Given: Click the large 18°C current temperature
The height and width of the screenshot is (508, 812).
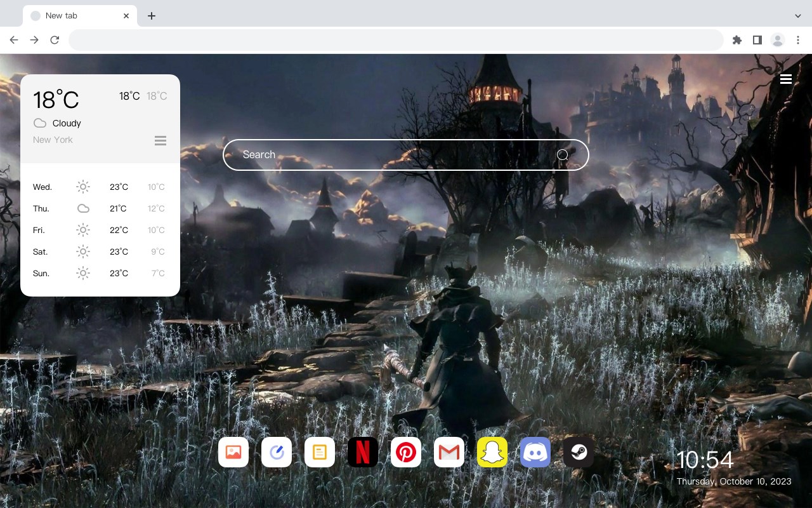Looking at the screenshot, I should point(56,100).
